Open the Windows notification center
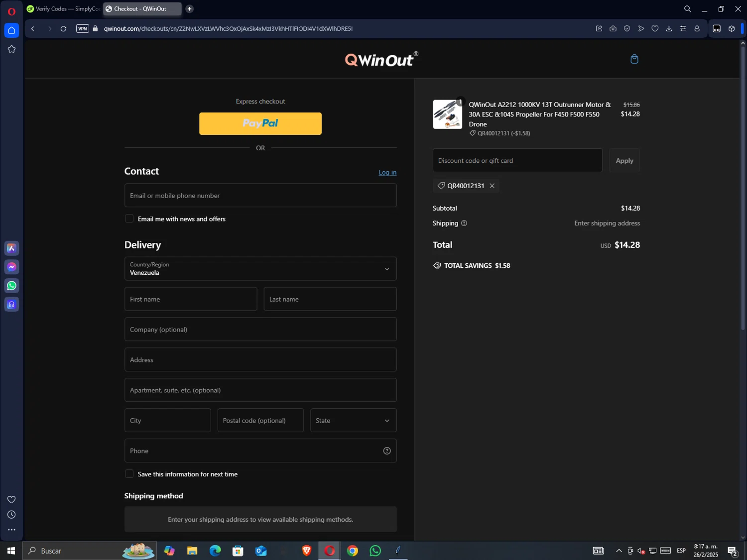 coord(733,551)
